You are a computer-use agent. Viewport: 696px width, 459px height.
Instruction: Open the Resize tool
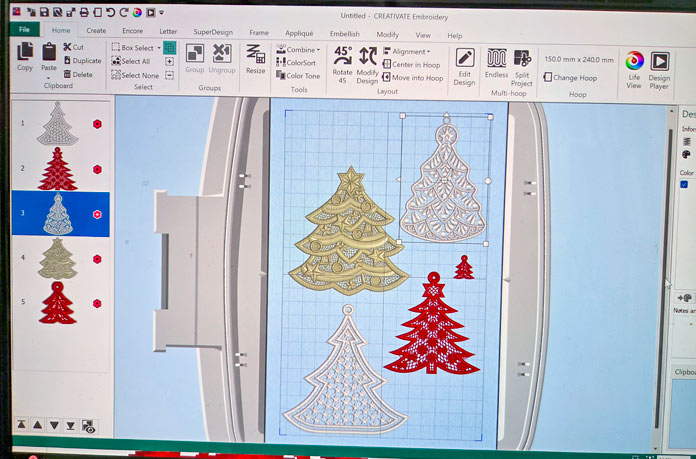click(x=256, y=58)
